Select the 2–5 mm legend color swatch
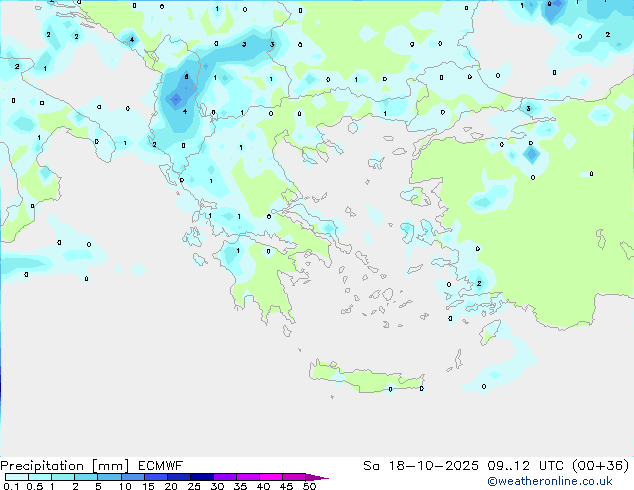This screenshot has width=634, height=490. point(86,477)
